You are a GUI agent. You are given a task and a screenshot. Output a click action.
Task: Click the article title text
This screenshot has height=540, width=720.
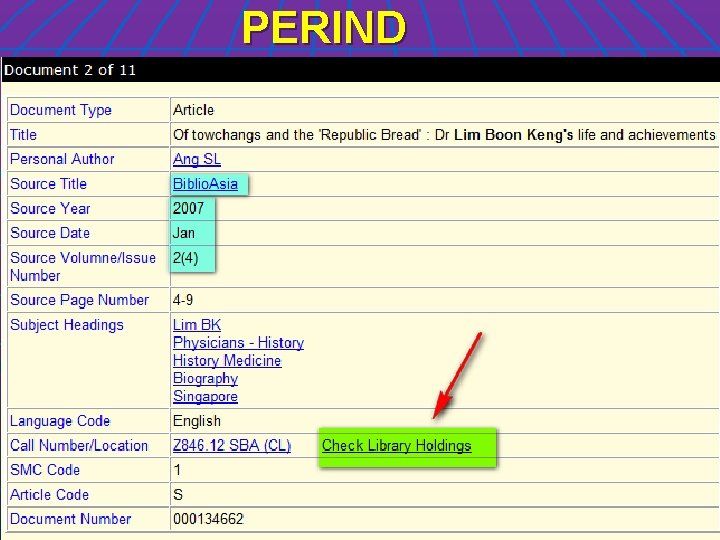444,135
